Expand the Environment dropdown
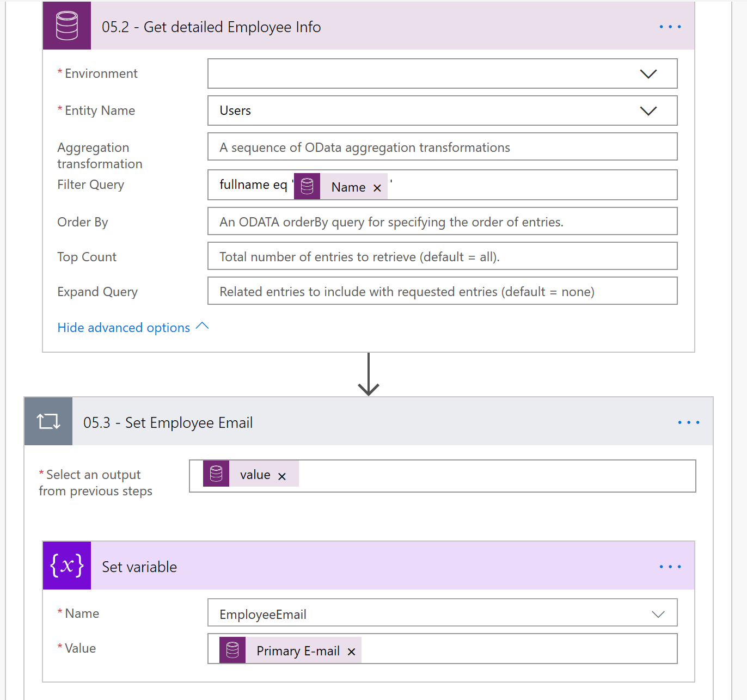 (x=648, y=74)
